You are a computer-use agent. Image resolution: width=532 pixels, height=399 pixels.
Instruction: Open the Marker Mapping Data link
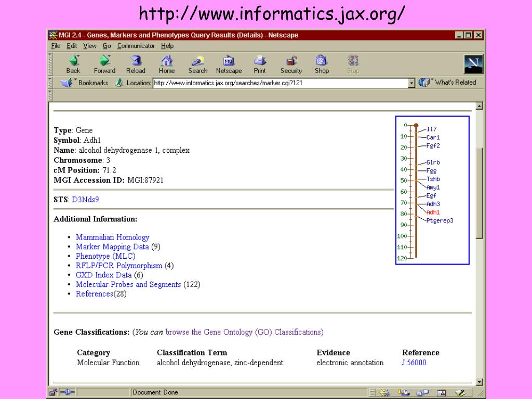pyautogui.click(x=112, y=247)
